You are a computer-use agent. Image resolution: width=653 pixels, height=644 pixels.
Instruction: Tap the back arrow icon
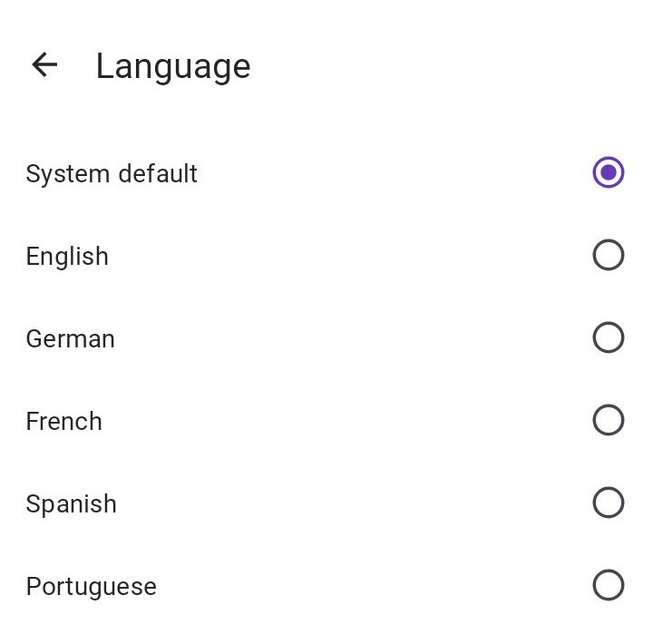(x=44, y=65)
